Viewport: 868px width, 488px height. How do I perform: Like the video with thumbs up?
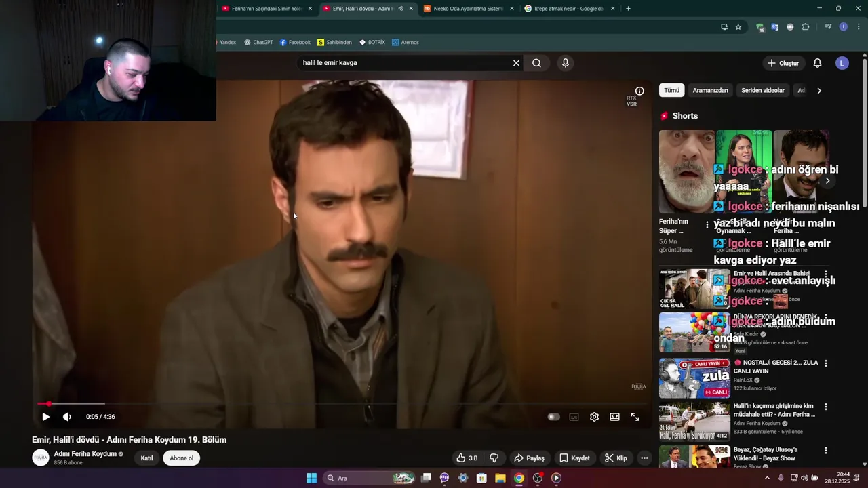point(467,458)
